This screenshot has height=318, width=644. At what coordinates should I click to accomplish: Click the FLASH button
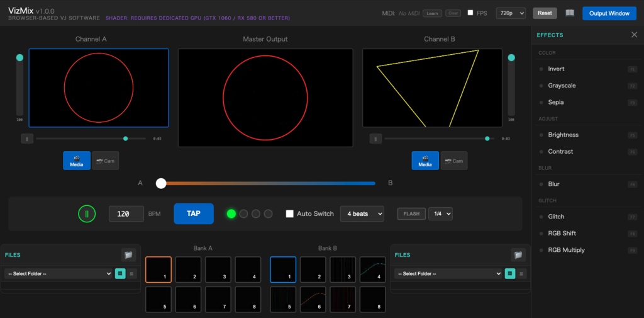coord(411,214)
